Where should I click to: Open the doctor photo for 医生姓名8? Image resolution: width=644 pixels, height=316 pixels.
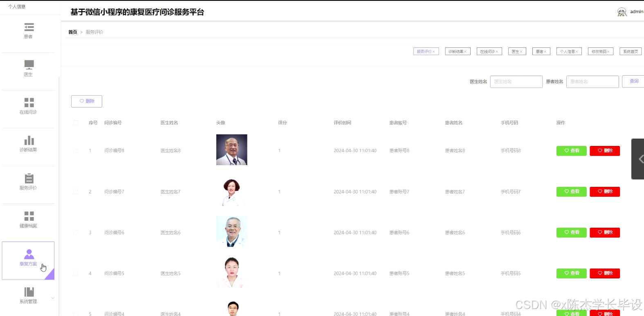tap(232, 150)
